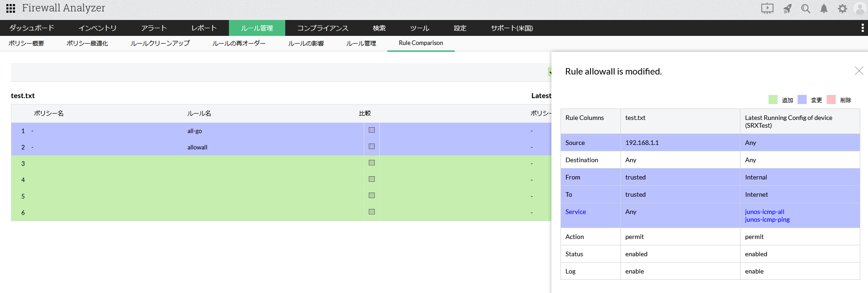Click compare icon in row 3
The image size is (868, 293).
tap(372, 163)
